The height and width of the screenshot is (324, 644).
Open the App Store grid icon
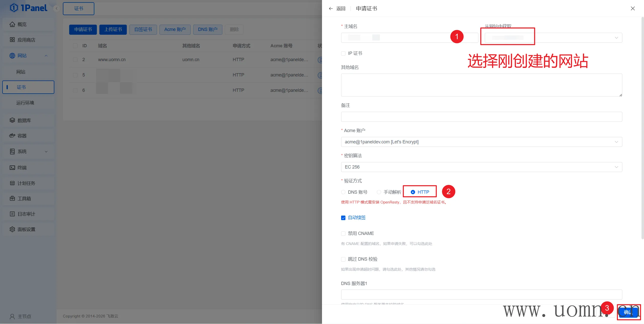(12, 40)
